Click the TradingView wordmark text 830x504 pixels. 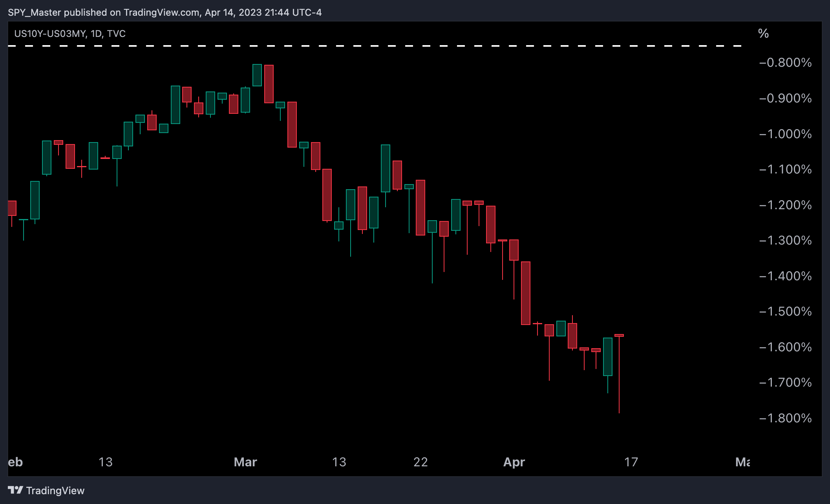(x=55, y=491)
